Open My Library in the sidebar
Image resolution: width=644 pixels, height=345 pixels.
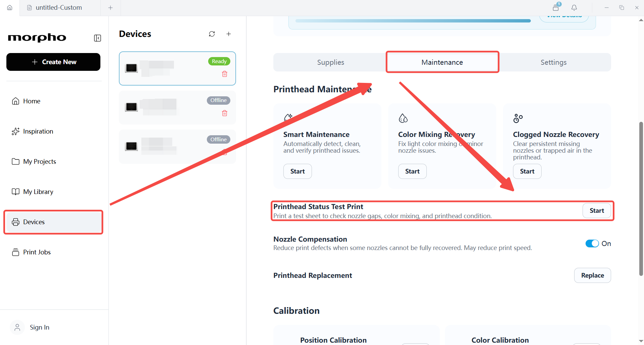[54, 192]
